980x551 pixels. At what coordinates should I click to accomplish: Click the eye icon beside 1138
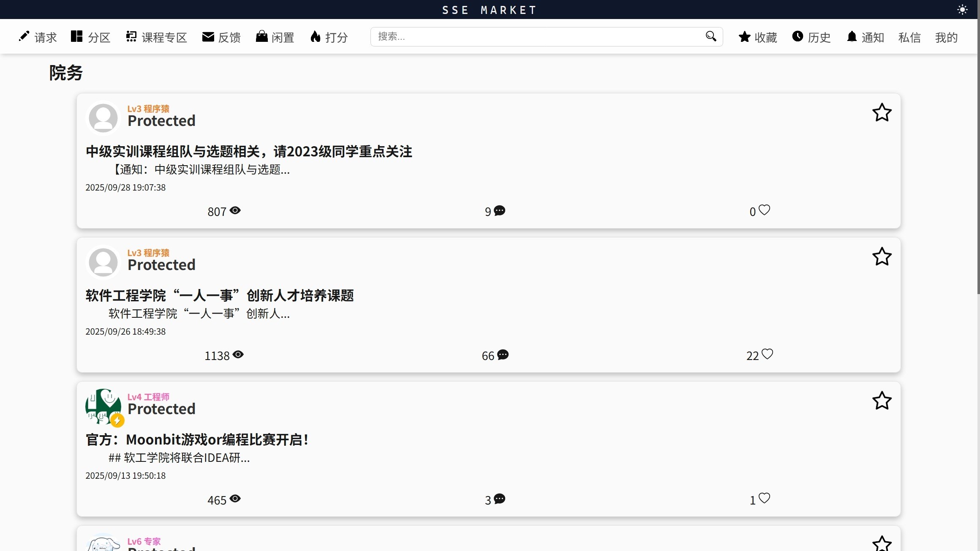pos(238,355)
